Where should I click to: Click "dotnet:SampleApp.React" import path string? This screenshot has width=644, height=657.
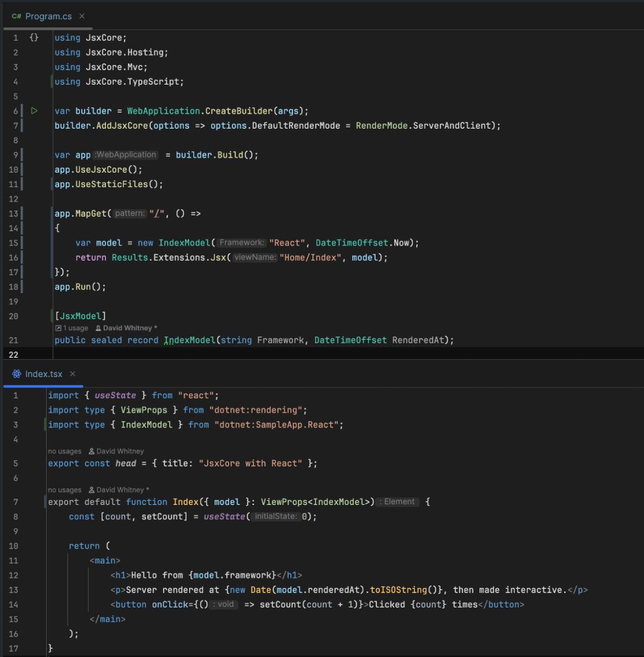(x=278, y=425)
